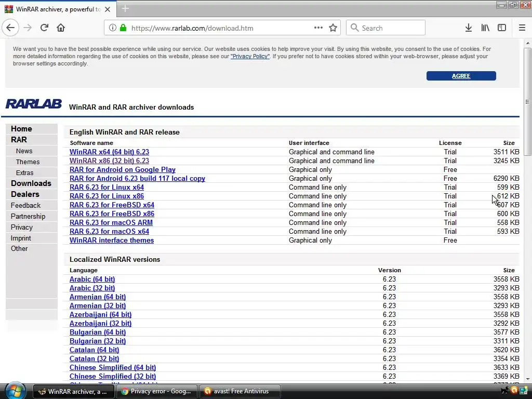The image size is (532, 399).
Task: Open a new tab with plus icon
Action: tap(125, 9)
